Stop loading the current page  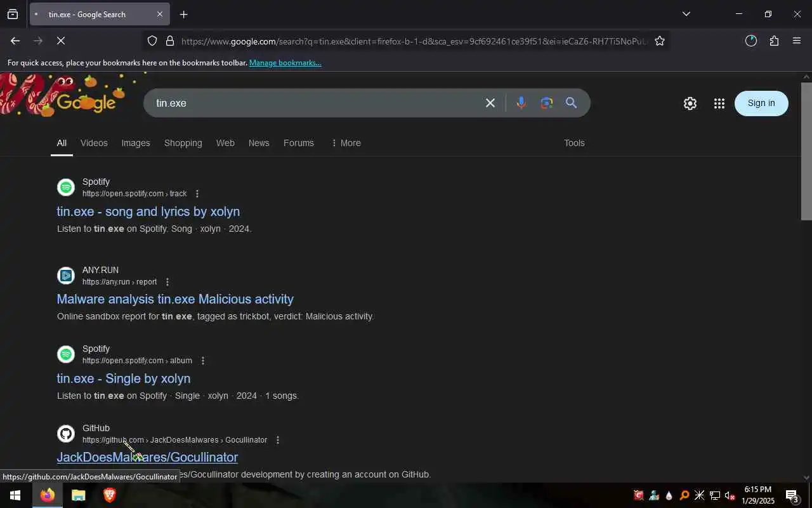[x=61, y=41]
